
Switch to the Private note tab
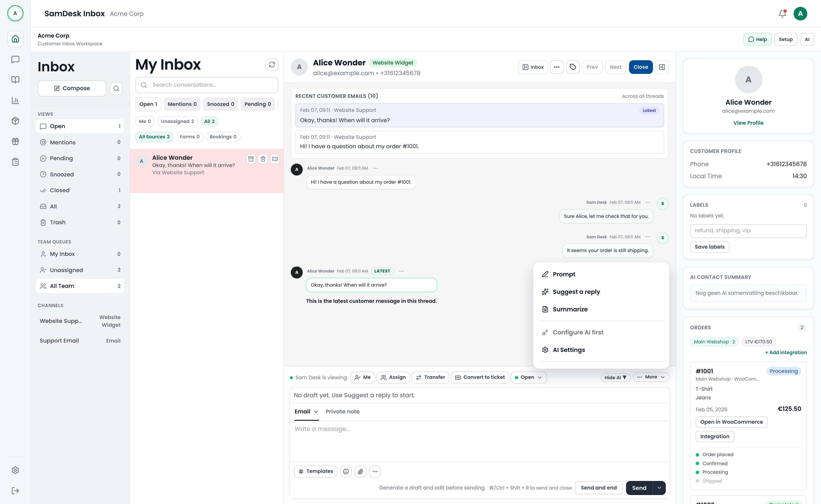click(342, 411)
